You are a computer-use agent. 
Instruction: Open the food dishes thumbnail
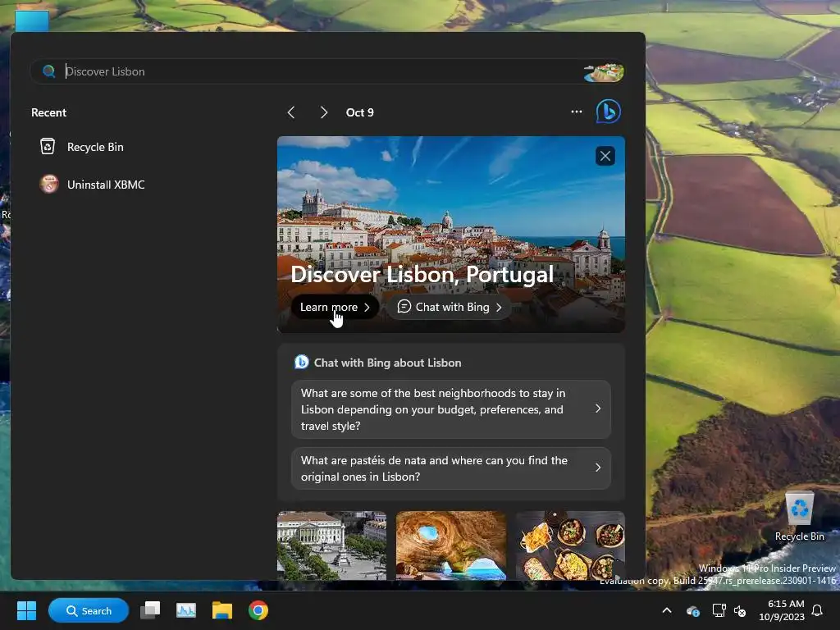(570, 546)
